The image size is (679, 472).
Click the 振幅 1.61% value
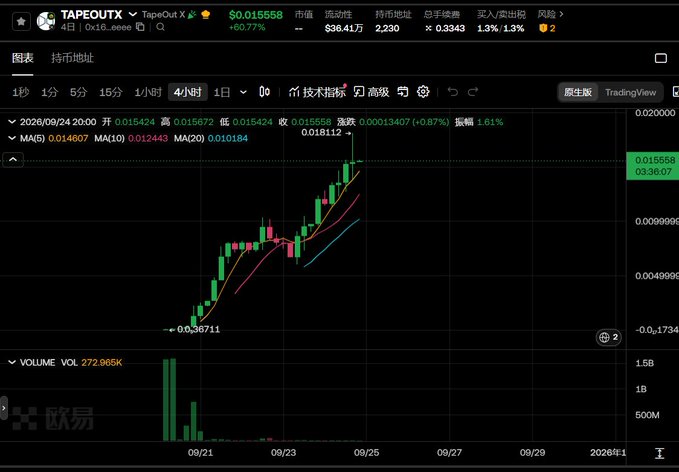pos(490,122)
